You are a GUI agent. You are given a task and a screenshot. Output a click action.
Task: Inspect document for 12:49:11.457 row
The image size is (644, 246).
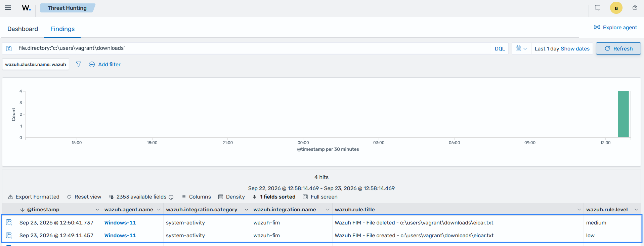9,235
